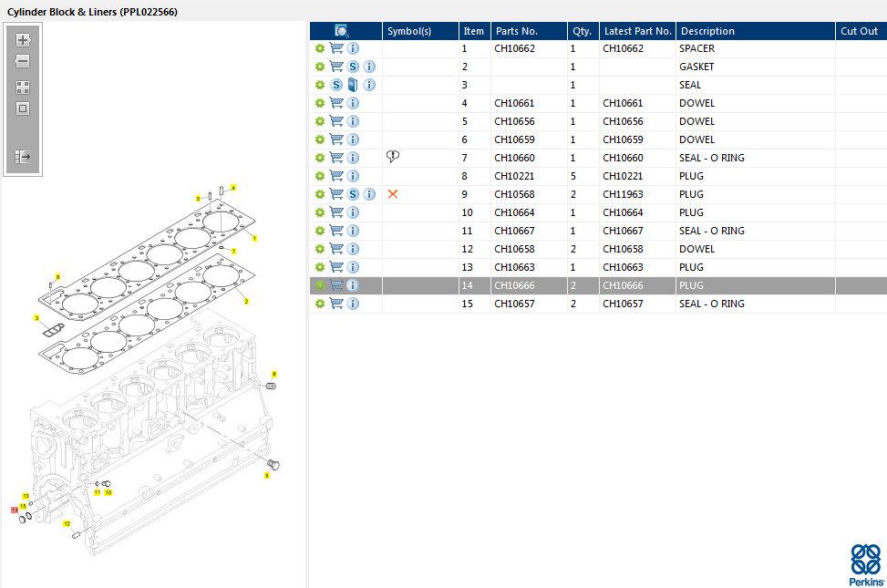Click the Perkins logo
This screenshot has height=588, width=887.
(865, 564)
